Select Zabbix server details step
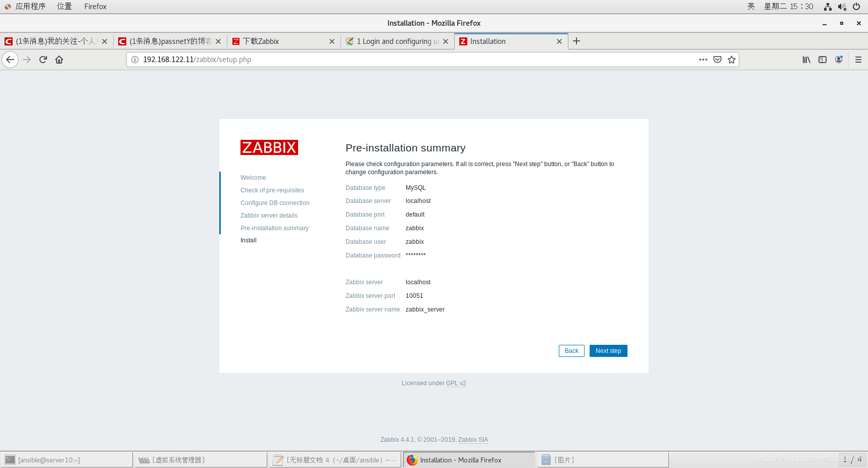 pyautogui.click(x=269, y=216)
